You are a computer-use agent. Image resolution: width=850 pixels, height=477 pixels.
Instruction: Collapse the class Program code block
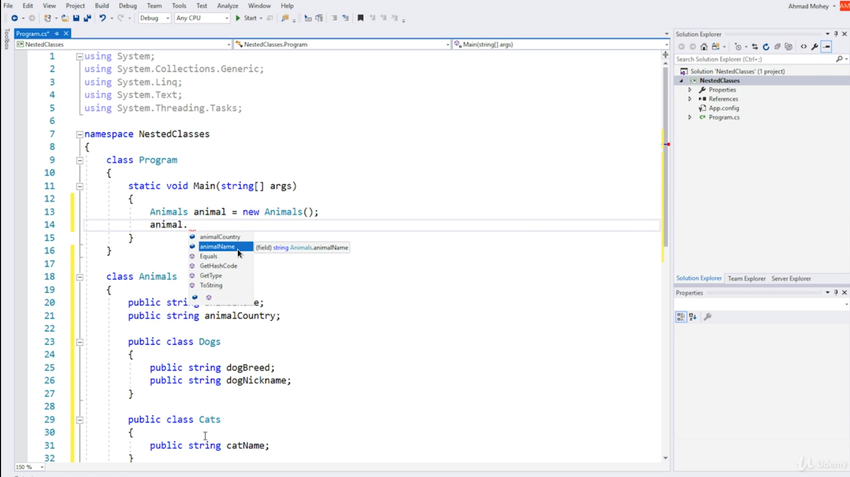(80, 160)
